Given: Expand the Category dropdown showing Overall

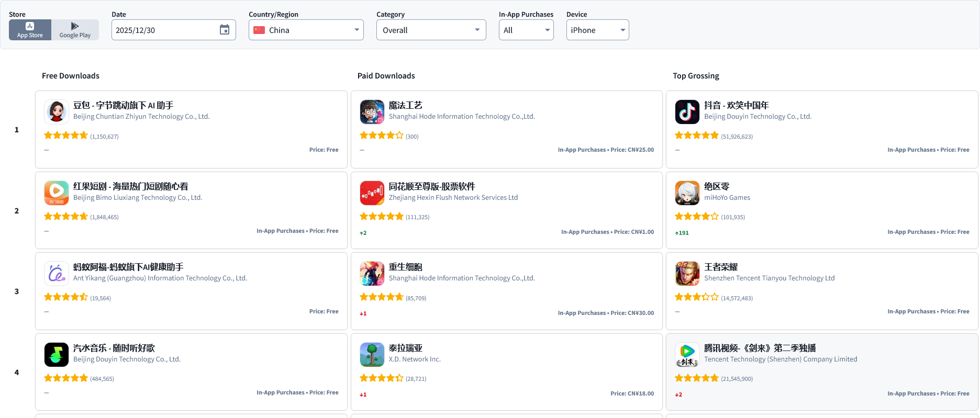Looking at the screenshot, I should coord(431,30).
